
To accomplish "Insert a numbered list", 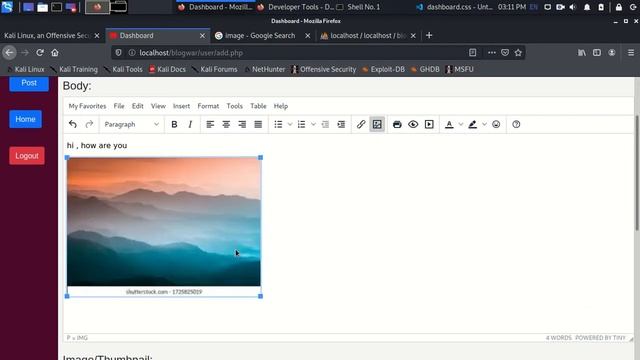I will (x=302, y=124).
